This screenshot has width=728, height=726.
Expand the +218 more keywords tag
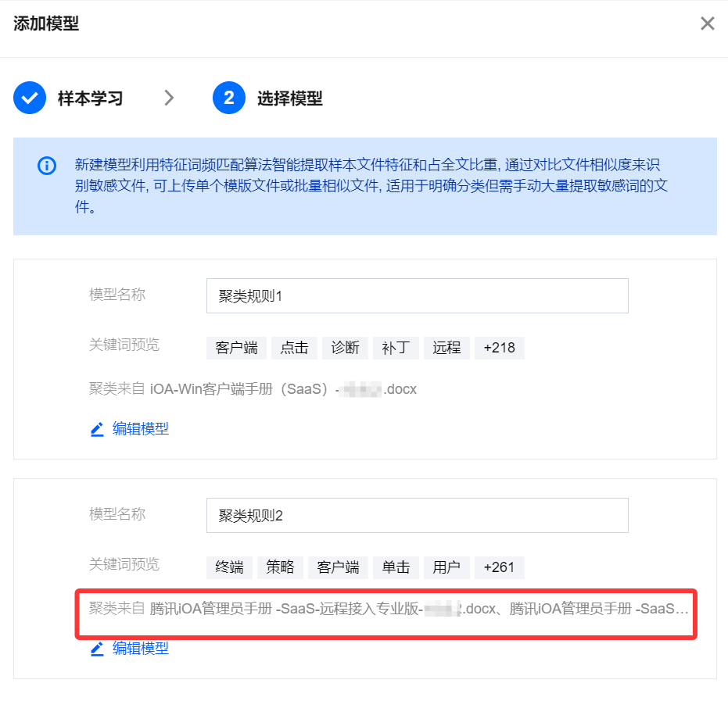click(500, 348)
